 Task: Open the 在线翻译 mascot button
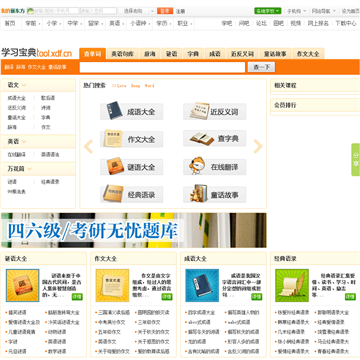tap(215, 167)
